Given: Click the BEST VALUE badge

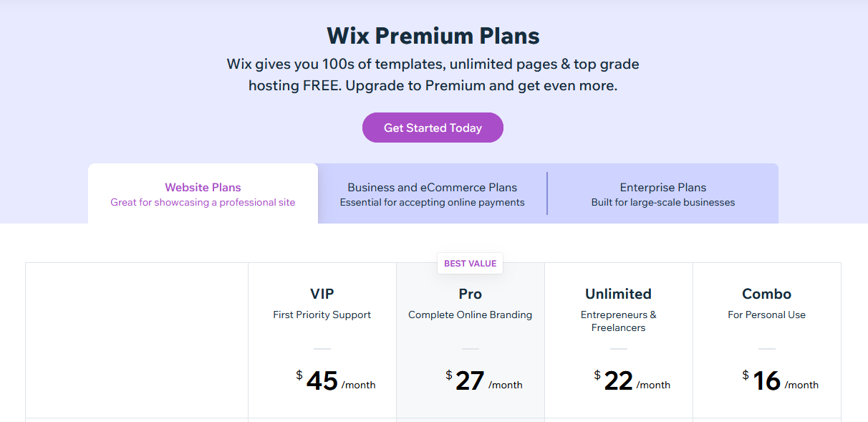Looking at the screenshot, I should (x=470, y=264).
